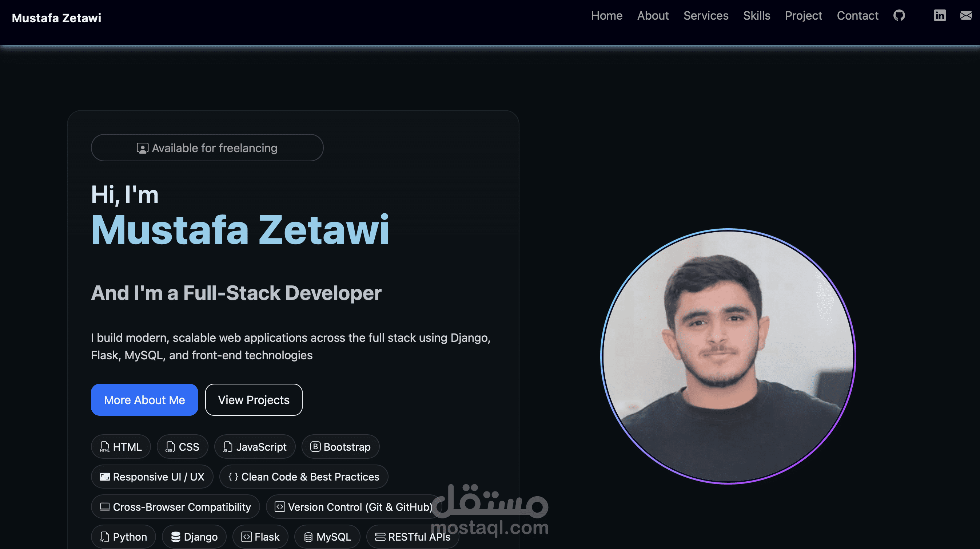Click the email envelope icon
The height and width of the screenshot is (549, 980).
966,16
